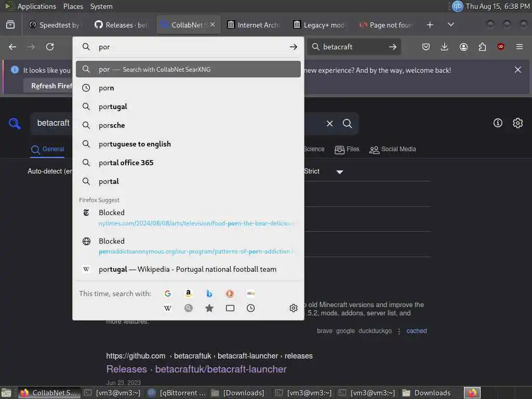The width and height of the screenshot is (532, 399).
Task: Dismiss the refresh Firefox notification bar
Action: click(518, 70)
